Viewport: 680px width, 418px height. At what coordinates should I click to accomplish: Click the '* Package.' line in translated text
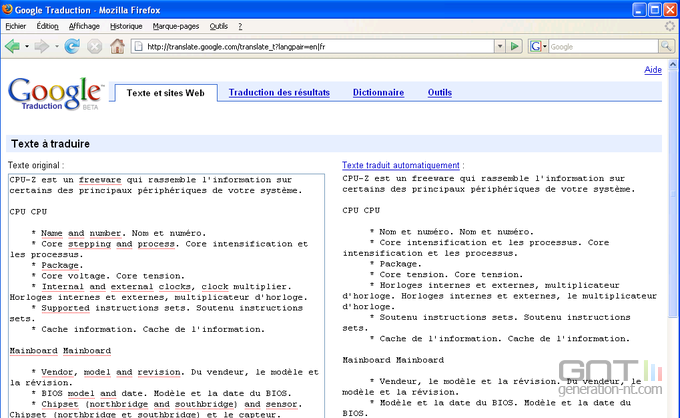(x=395, y=264)
